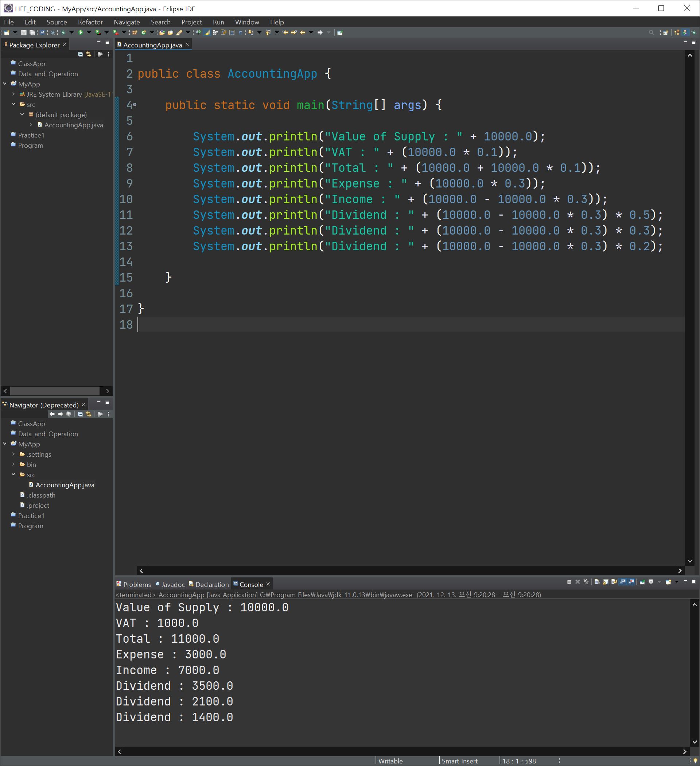This screenshot has height=766, width=700.
Task: Close the AccountingApp.java editor tab
Action: click(x=187, y=45)
